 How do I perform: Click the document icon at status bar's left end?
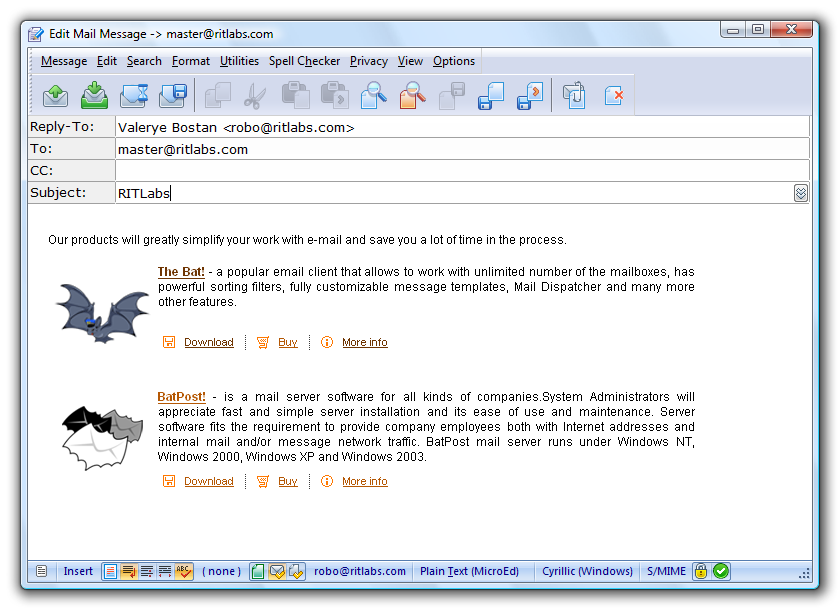[x=41, y=571]
